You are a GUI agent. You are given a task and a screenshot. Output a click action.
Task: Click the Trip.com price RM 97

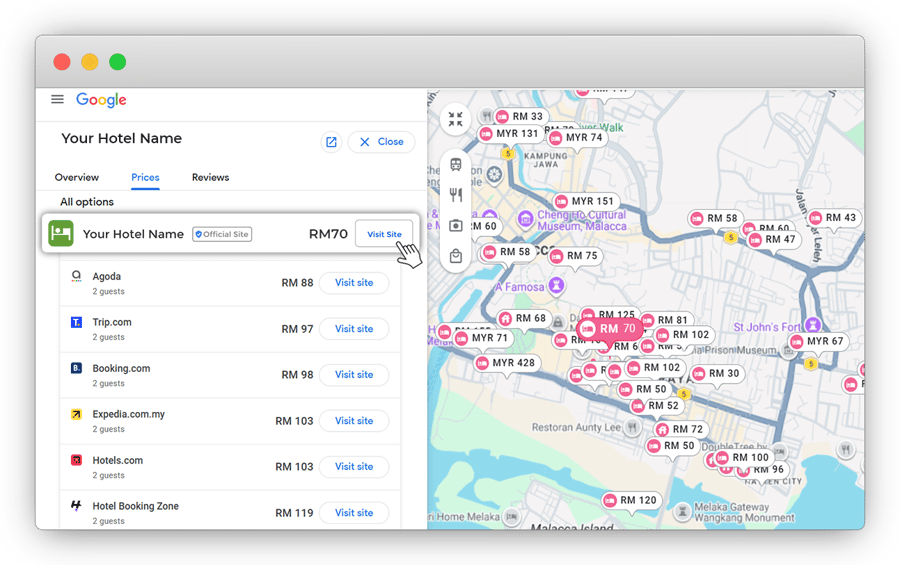click(297, 328)
